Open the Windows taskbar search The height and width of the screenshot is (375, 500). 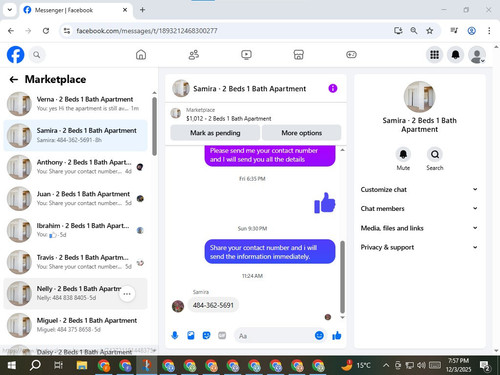click(35, 365)
